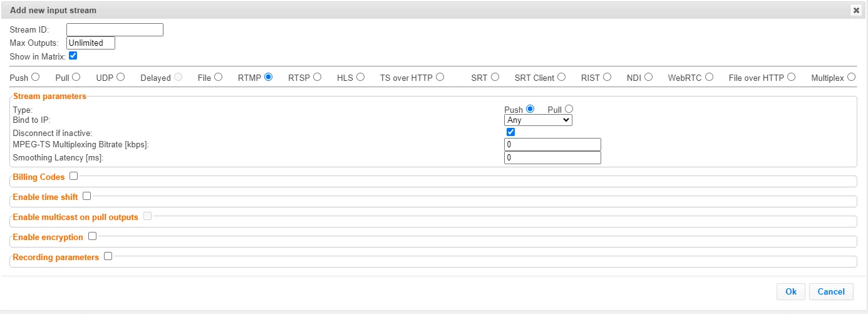Focus the Max Outputs field
The width and height of the screenshot is (868, 314).
(91, 43)
